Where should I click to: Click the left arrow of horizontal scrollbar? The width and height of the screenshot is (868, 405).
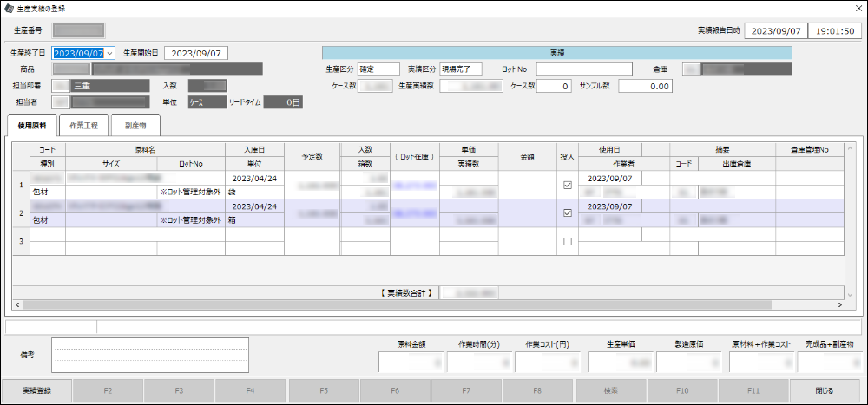(18, 305)
